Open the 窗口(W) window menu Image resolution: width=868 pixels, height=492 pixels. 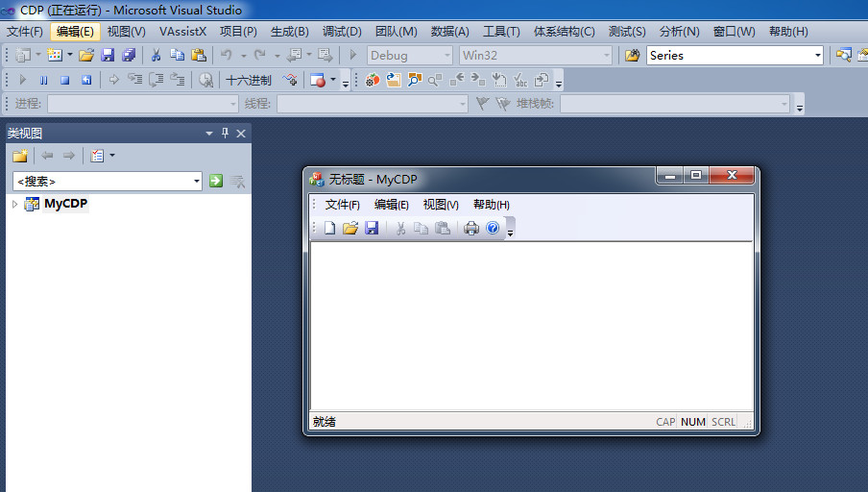pyautogui.click(x=734, y=32)
